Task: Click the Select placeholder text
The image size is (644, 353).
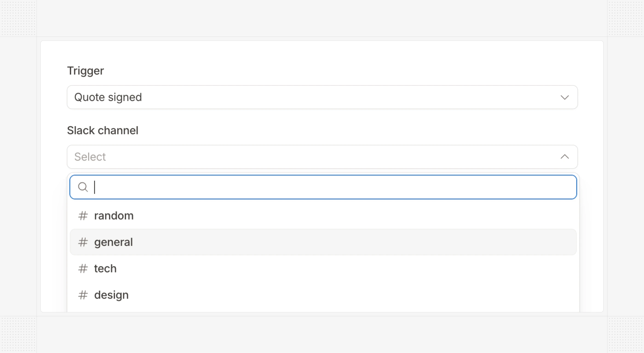Action: [90, 157]
